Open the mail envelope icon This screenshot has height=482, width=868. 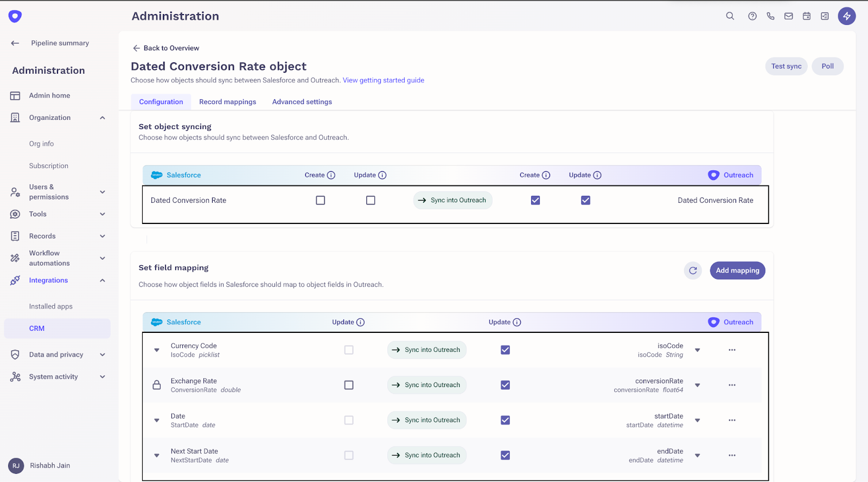(x=789, y=16)
